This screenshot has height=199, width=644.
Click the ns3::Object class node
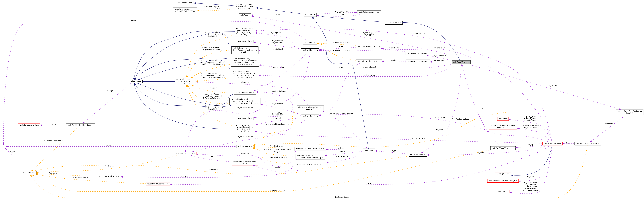310,15
